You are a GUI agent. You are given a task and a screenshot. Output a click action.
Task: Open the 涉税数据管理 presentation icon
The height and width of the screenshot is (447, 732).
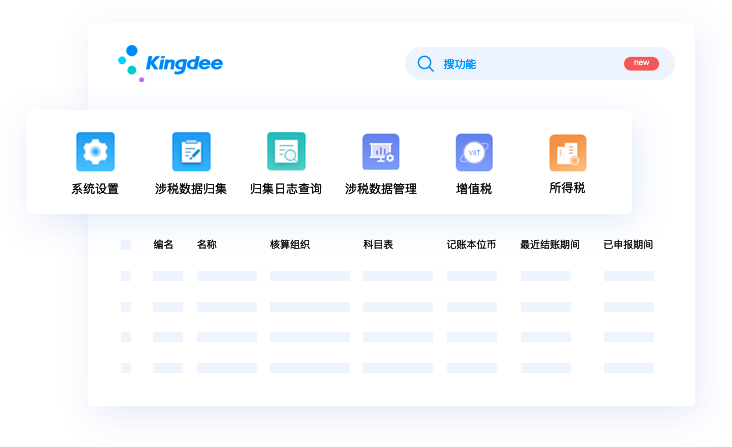tap(381, 152)
